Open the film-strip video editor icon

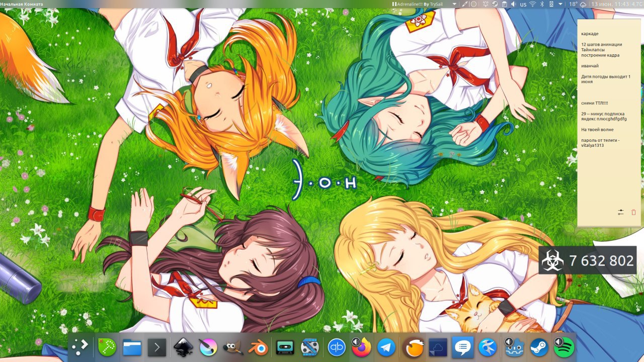pyautogui.click(x=310, y=347)
